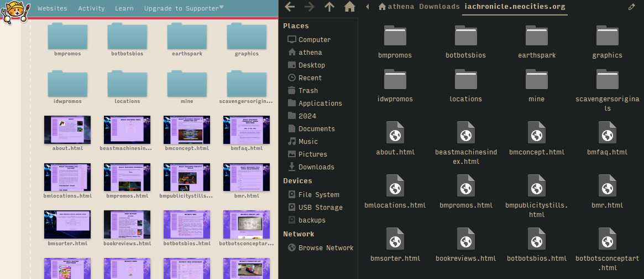This screenshot has width=644, height=279.
Task: Open Trash in the Places sidebar
Action: (308, 91)
